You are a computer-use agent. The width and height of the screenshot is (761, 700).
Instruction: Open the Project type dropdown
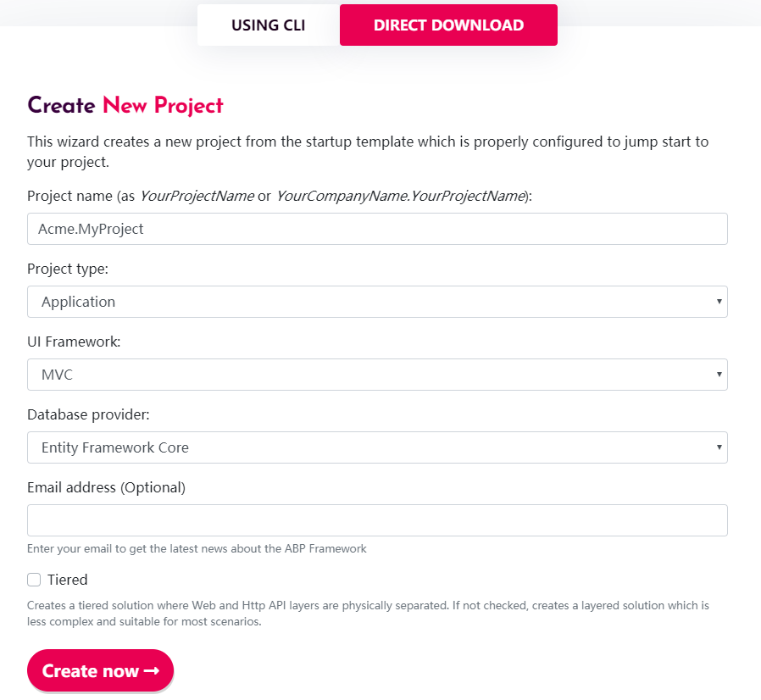click(x=377, y=302)
